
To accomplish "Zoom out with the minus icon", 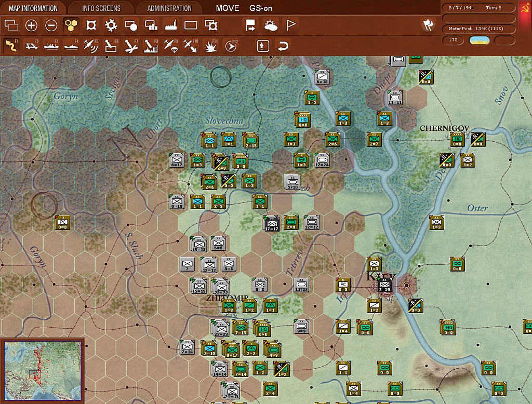I will click(51, 25).
